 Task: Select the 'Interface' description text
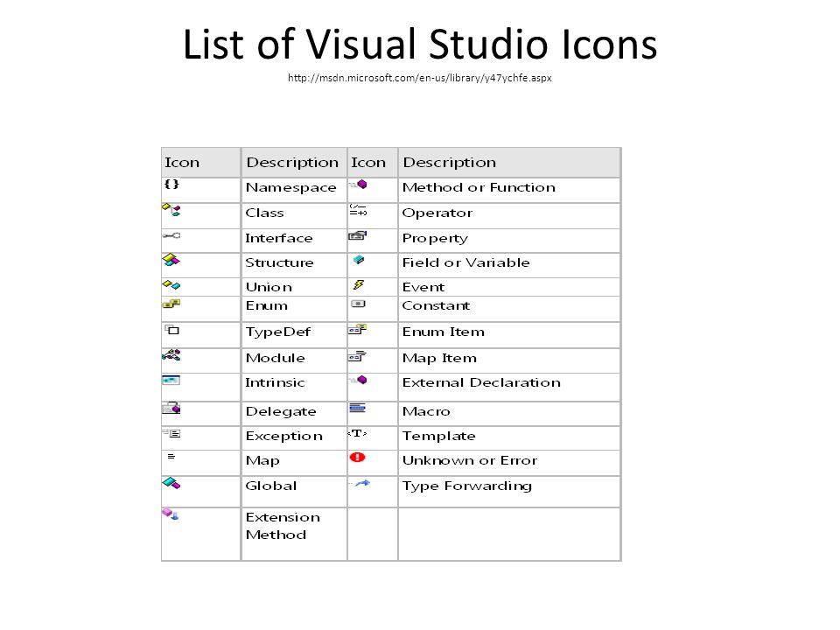pyautogui.click(x=279, y=238)
